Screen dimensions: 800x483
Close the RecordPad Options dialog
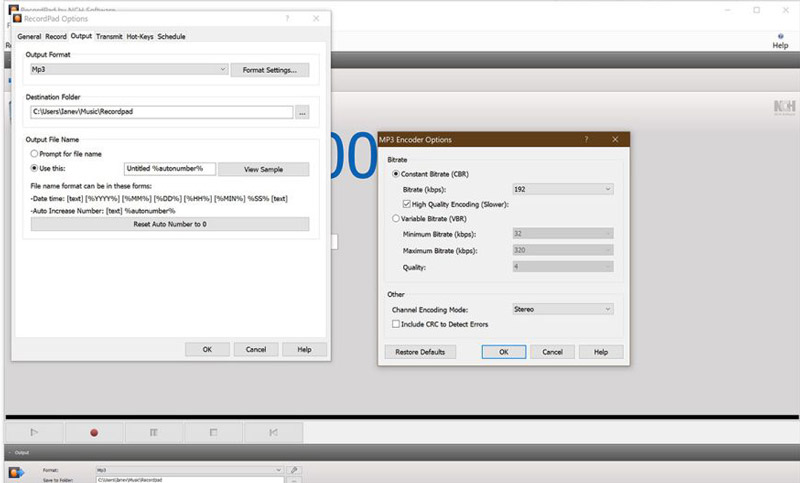point(316,18)
